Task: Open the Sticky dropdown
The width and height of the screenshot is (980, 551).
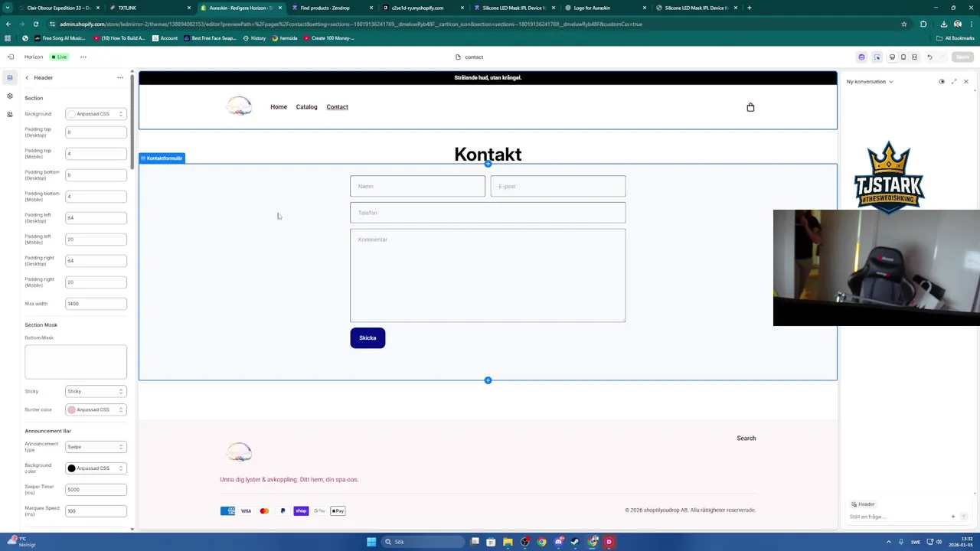Action: pyautogui.click(x=96, y=391)
